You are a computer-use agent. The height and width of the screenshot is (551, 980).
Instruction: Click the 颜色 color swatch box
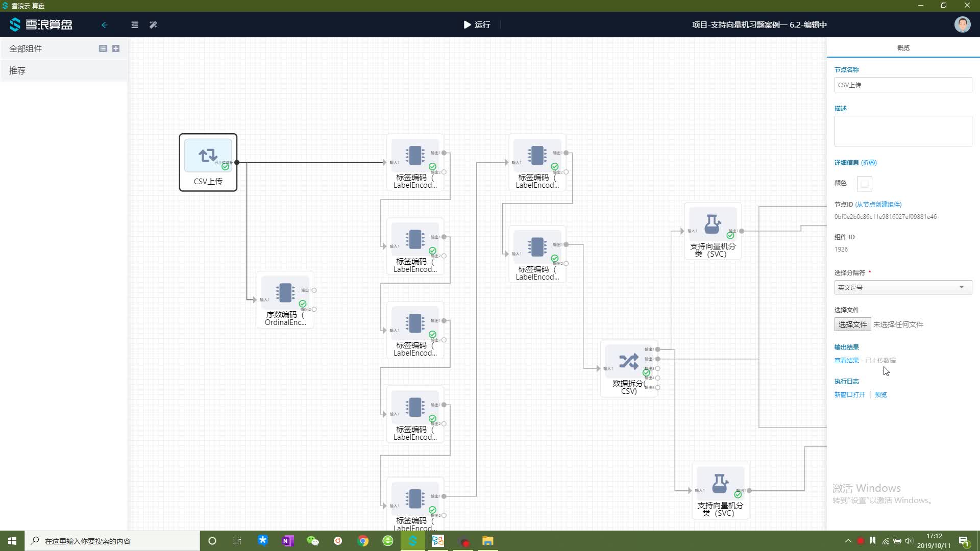tap(864, 183)
